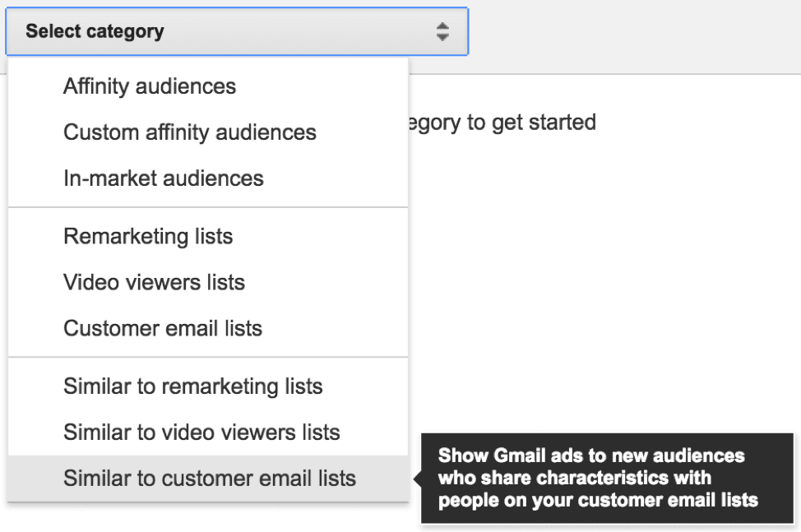
Task: Open the Select category dropdown
Action: click(x=236, y=31)
